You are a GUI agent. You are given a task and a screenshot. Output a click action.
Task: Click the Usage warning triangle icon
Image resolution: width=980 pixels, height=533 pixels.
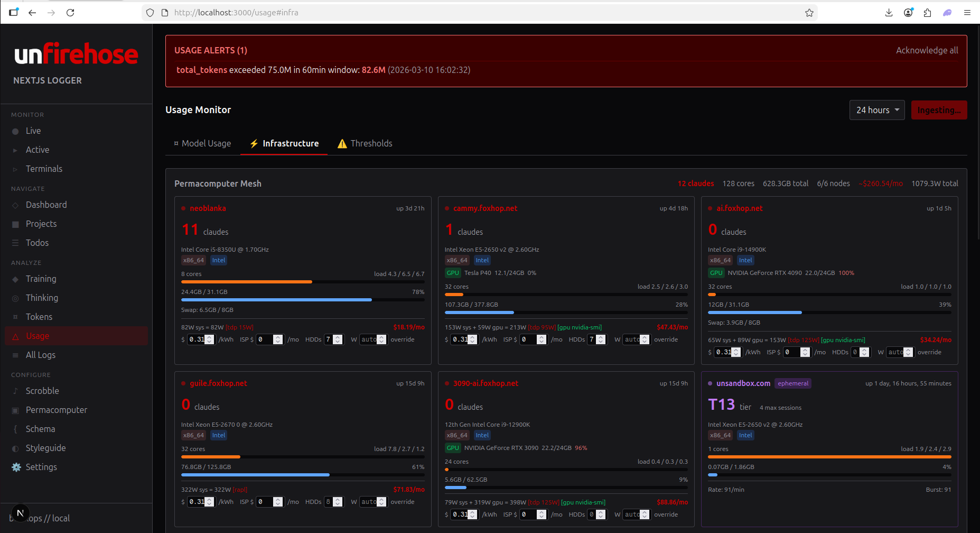click(16, 336)
